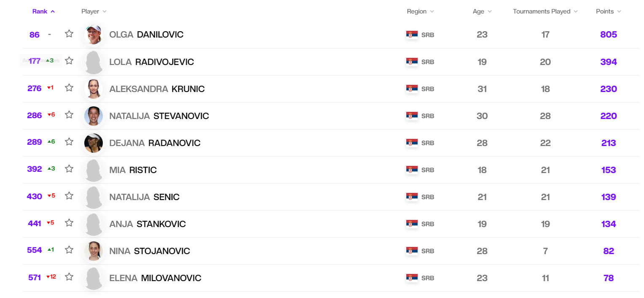This screenshot has width=644, height=298.
Task: Click Aleksandra Krunic's profile photo
Action: (93, 89)
